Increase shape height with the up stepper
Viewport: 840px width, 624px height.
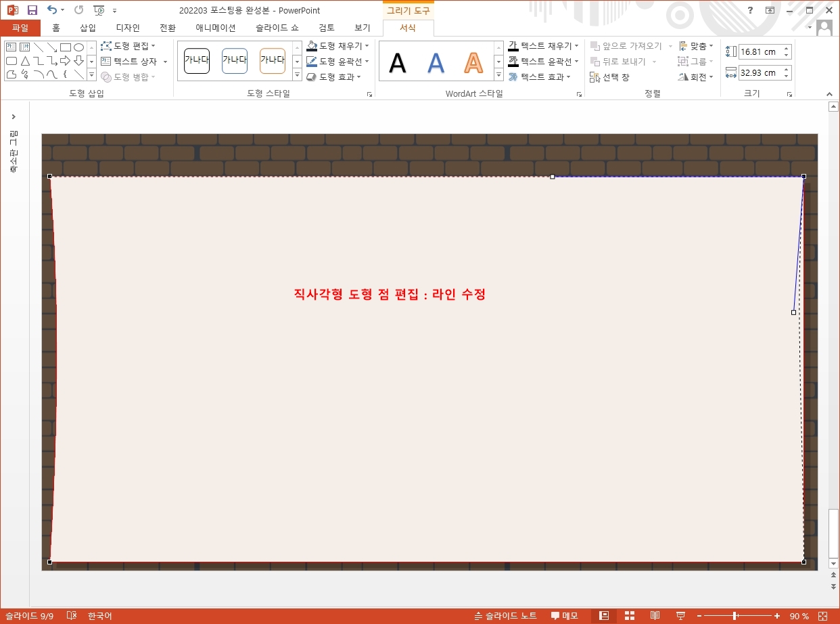(786, 48)
